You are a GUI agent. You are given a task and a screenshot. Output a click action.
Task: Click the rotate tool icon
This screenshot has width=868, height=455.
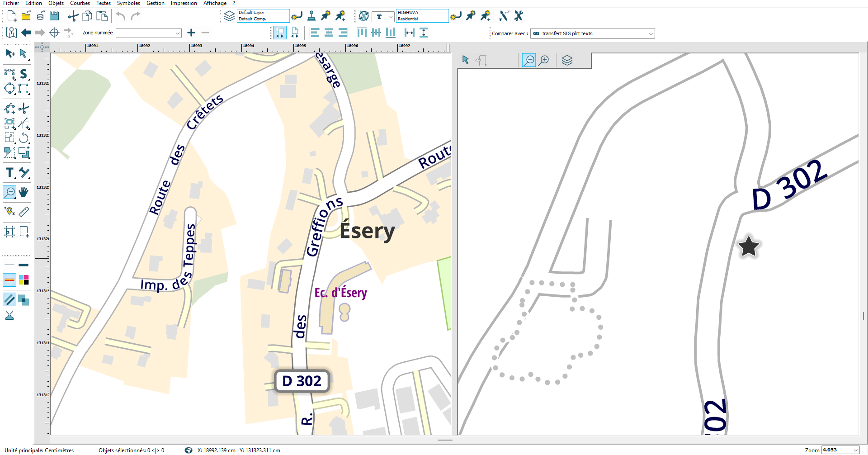(24, 137)
